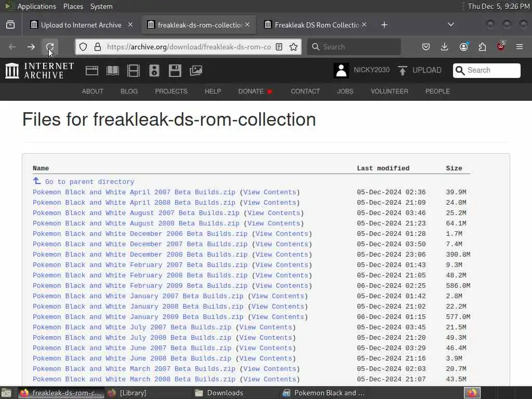Open the Internet Archive Texts book icon
This screenshot has height=399, width=532.
113,71
